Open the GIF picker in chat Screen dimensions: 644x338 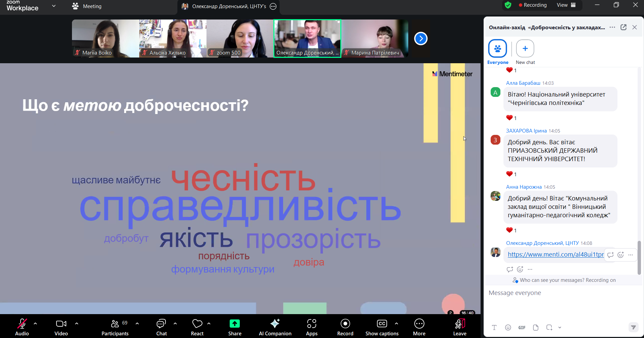click(522, 327)
